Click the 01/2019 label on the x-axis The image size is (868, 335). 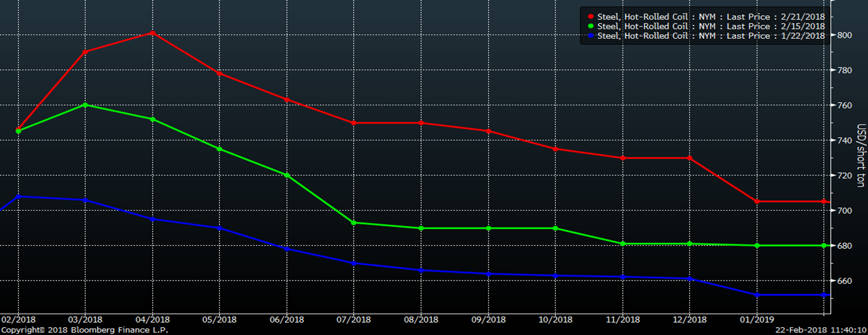click(x=757, y=319)
